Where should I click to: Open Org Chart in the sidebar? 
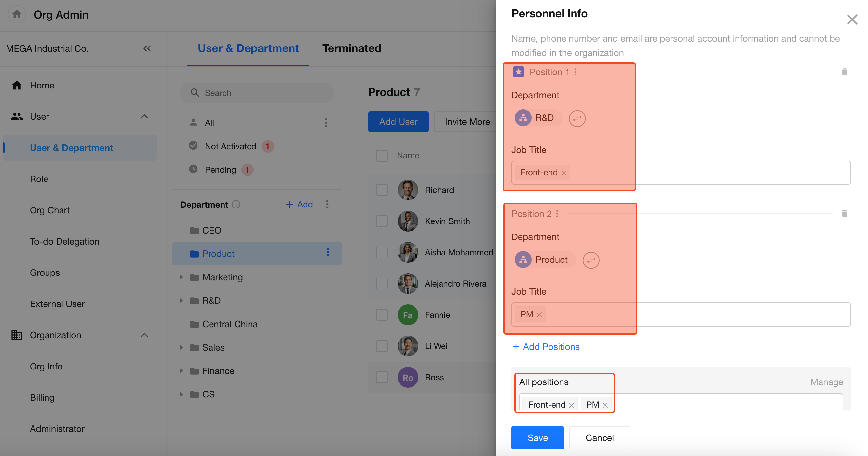[x=49, y=210]
